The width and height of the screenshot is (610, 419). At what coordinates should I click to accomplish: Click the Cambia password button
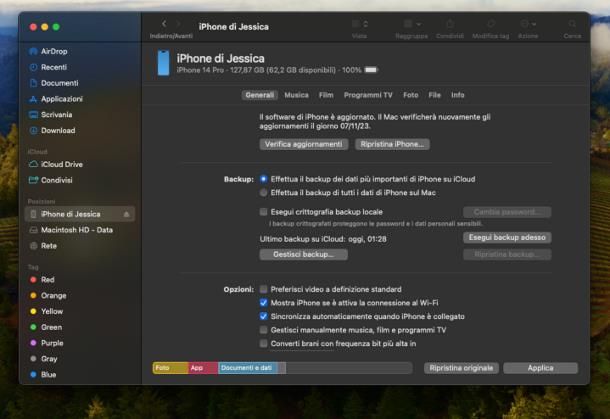tap(507, 212)
